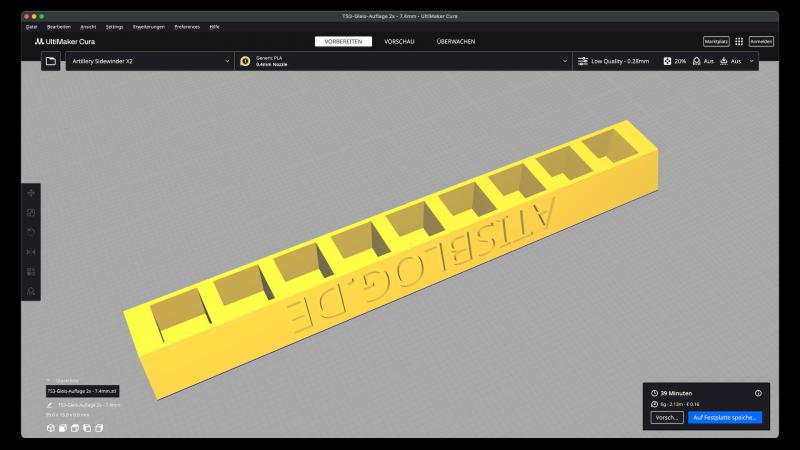Click the UltiMaker Cura logo

tap(65, 42)
